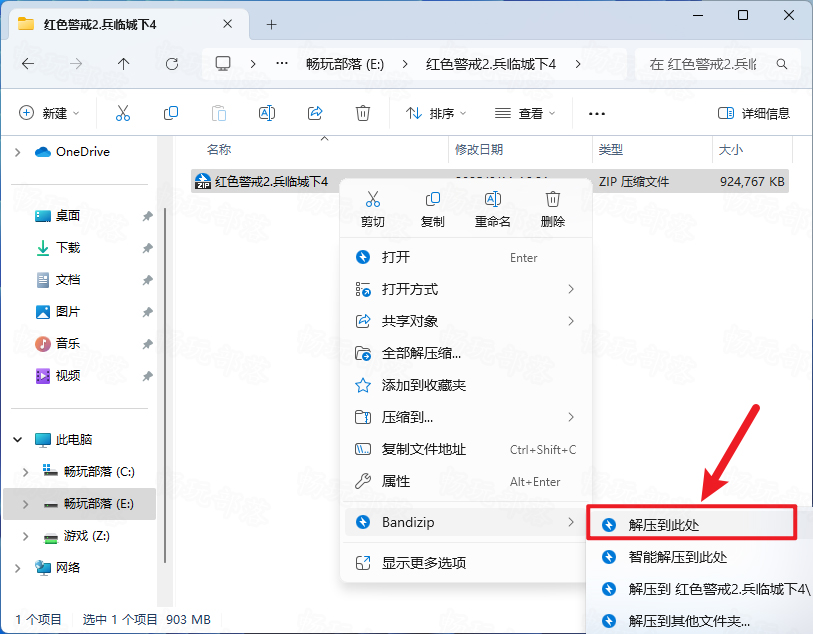Expand the 畅玩部落 (E:) drive node
The image size is (813, 634).
(x=25, y=504)
